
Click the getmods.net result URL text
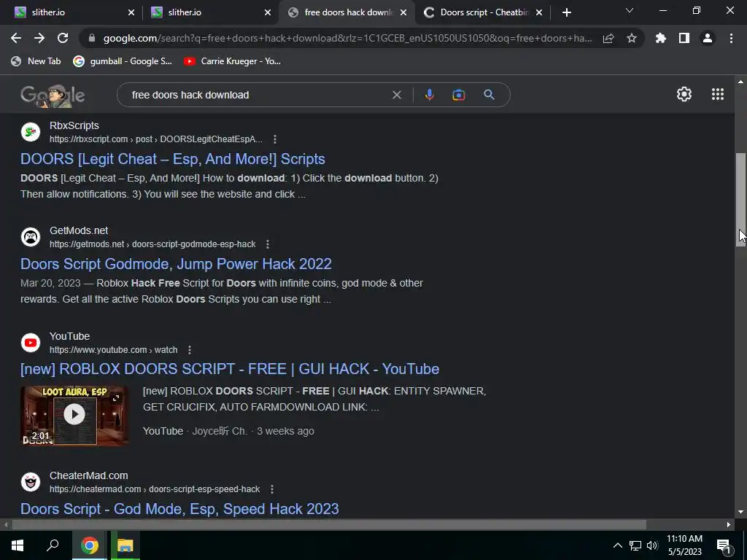(x=152, y=244)
